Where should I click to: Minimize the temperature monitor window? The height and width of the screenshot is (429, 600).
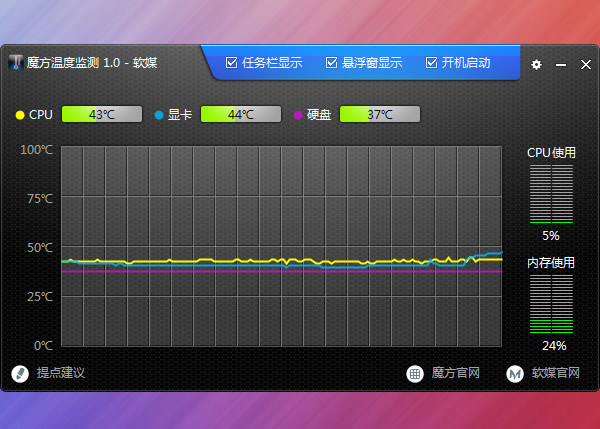(561, 64)
